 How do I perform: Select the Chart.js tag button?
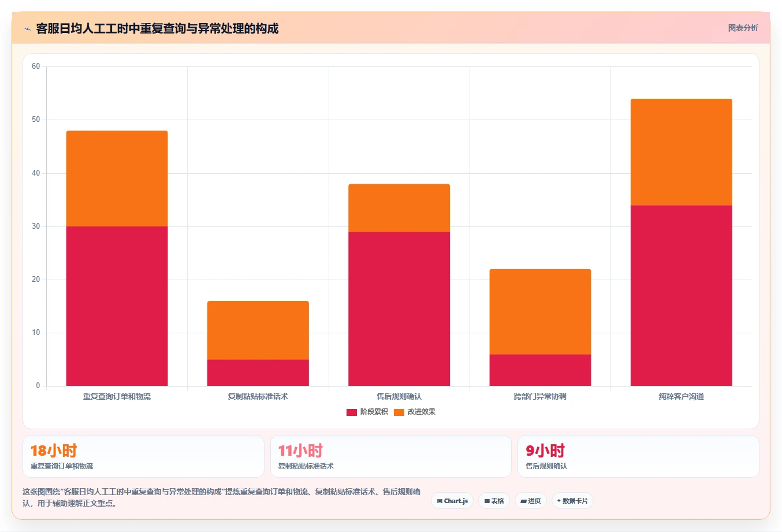(452, 501)
